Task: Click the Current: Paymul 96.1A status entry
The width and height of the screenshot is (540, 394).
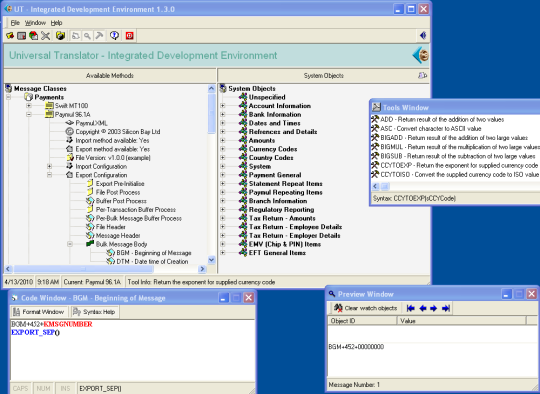Action: 92,282
